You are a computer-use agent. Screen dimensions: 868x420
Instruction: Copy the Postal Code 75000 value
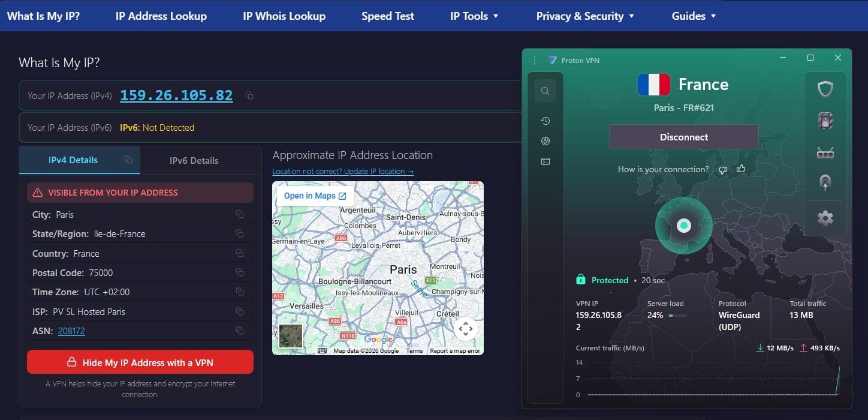point(240,272)
